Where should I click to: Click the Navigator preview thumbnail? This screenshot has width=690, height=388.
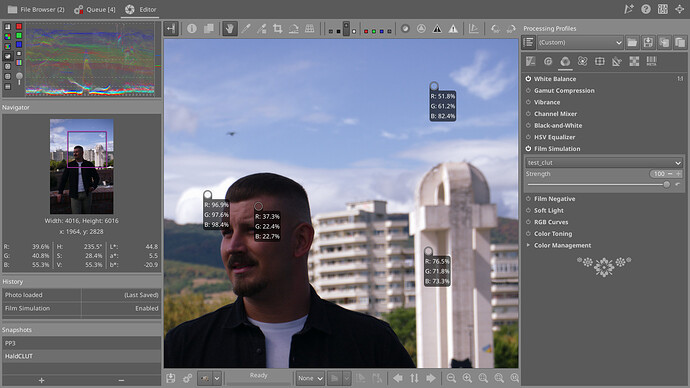click(81, 166)
